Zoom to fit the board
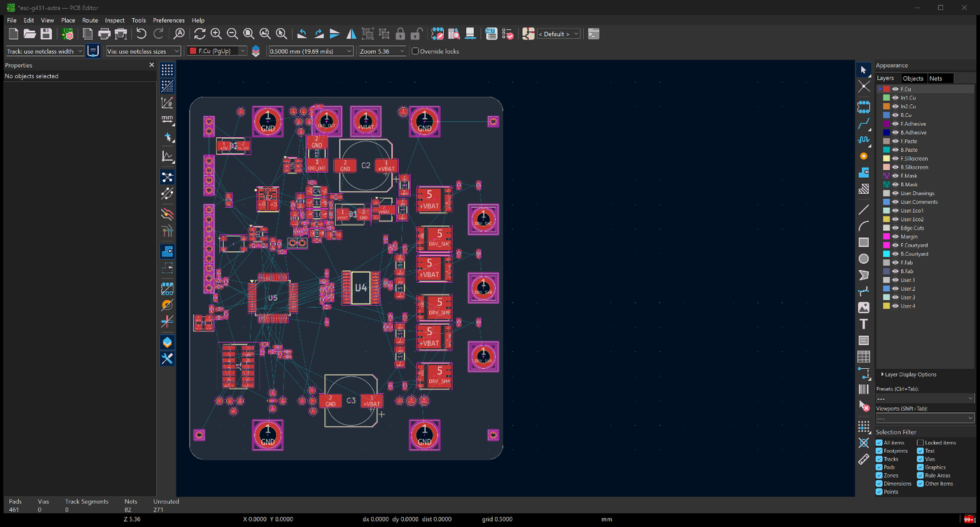The height and width of the screenshot is (527, 980). (x=248, y=34)
